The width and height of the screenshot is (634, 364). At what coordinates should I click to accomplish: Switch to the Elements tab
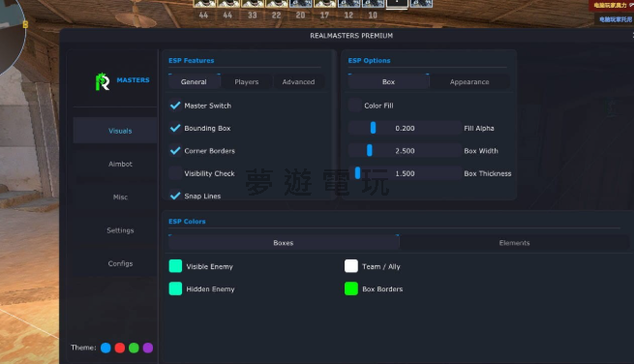514,243
